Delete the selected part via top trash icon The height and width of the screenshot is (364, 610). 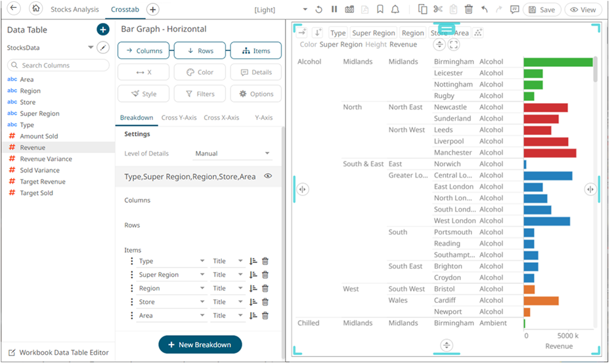pyautogui.click(x=469, y=9)
